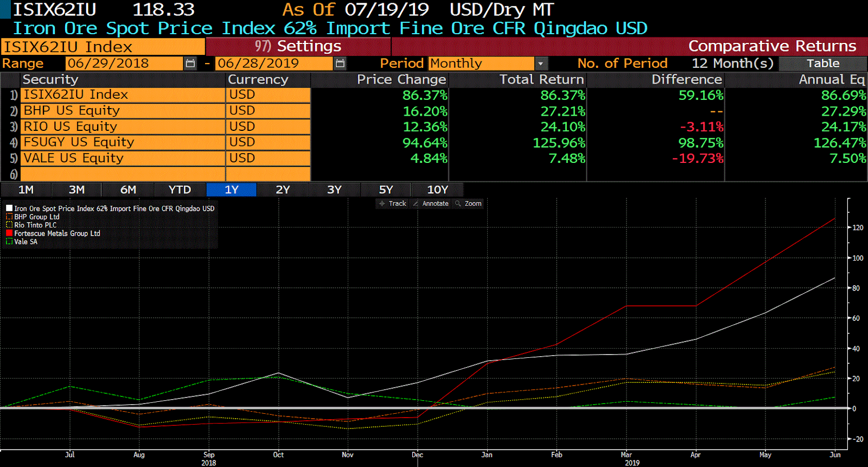
Task: Click the USD currency cell for BHP
Action: coord(268,111)
